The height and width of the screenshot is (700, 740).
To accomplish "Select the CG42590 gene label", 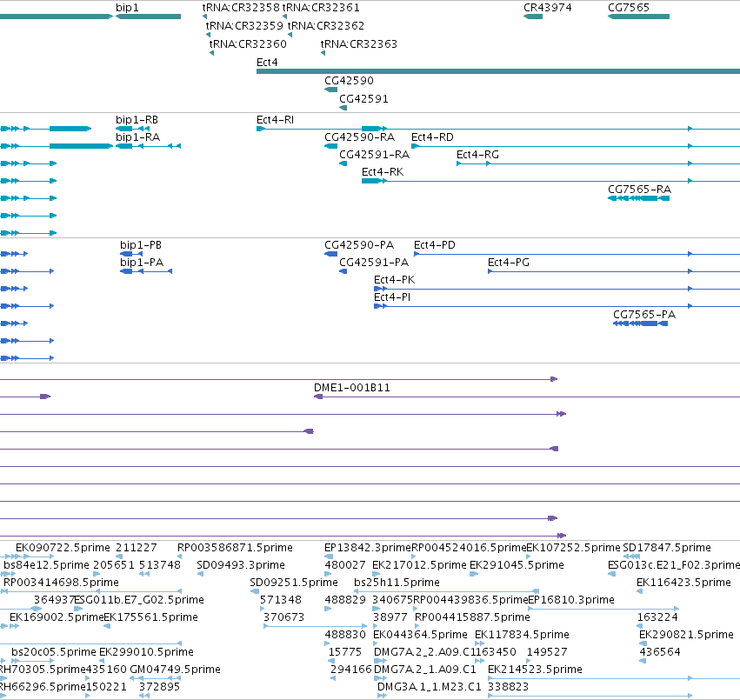I will (349, 81).
